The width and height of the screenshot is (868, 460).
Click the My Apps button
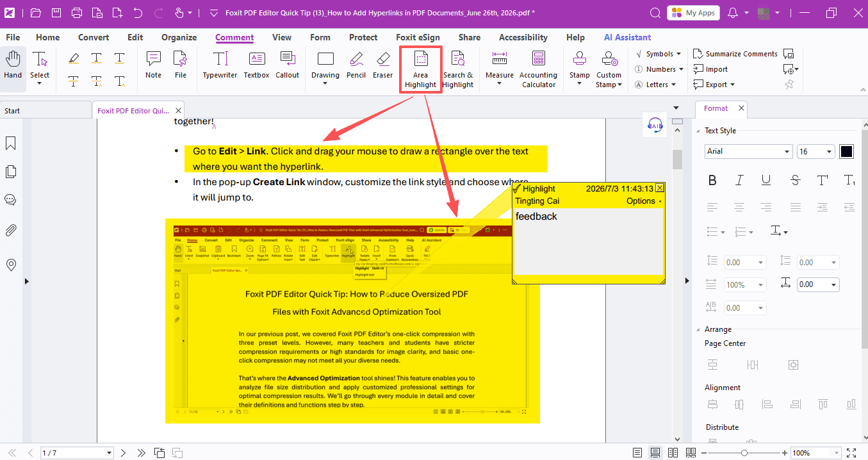(x=693, y=13)
